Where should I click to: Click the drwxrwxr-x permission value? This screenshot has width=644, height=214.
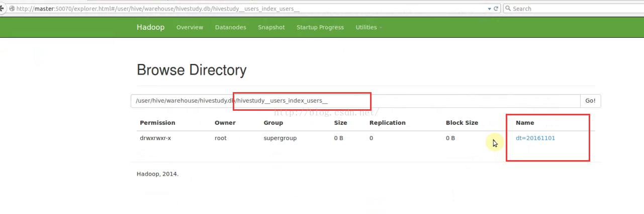[x=155, y=138]
